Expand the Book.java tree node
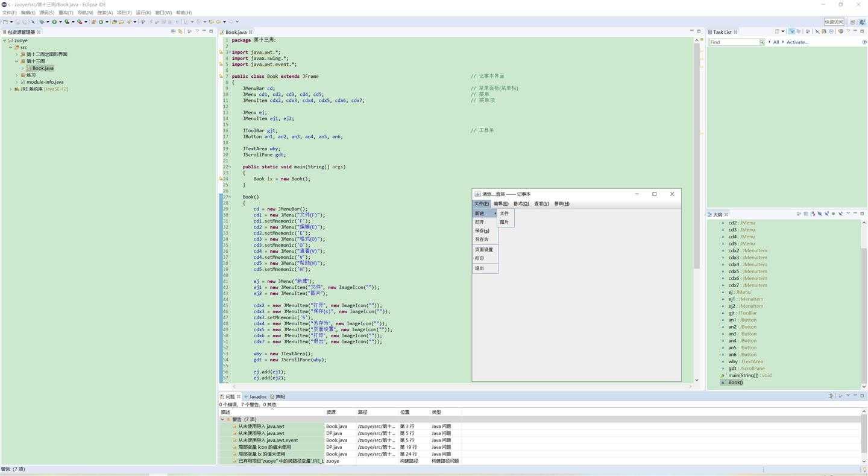The width and height of the screenshot is (868, 476). tap(22, 68)
